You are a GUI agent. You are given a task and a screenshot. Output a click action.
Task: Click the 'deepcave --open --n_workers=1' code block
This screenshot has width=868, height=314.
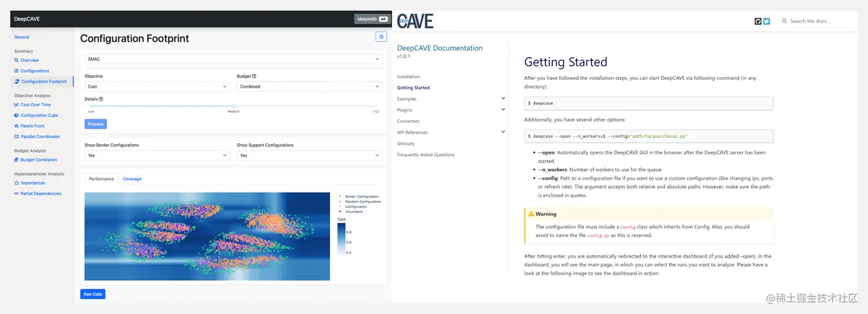pos(649,137)
